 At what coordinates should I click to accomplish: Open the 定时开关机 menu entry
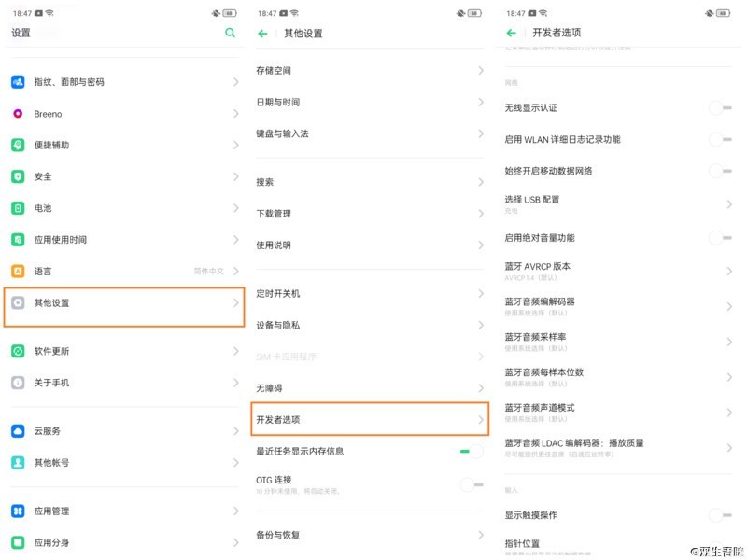click(x=370, y=293)
